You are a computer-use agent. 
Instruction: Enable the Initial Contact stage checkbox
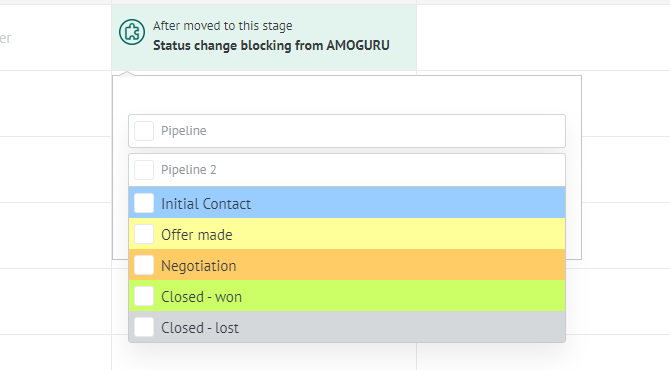click(x=144, y=203)
